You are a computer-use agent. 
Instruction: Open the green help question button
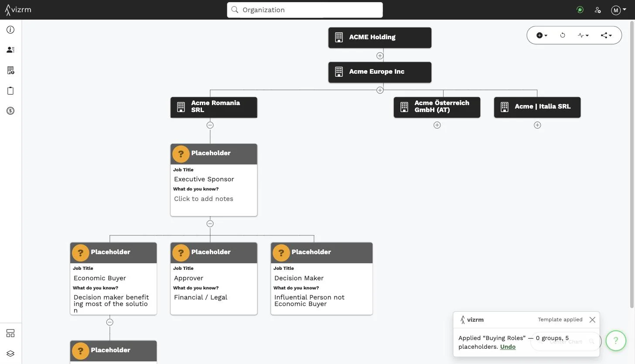pos(616,340)
